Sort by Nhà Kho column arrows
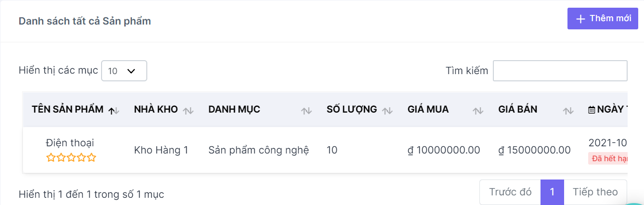 pyautogui.click(x=188, y=111)
